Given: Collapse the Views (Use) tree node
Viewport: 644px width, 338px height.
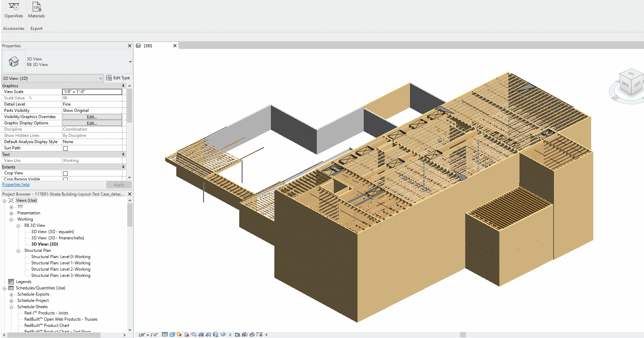Looking at the screenshot, I should coord(4,201).
